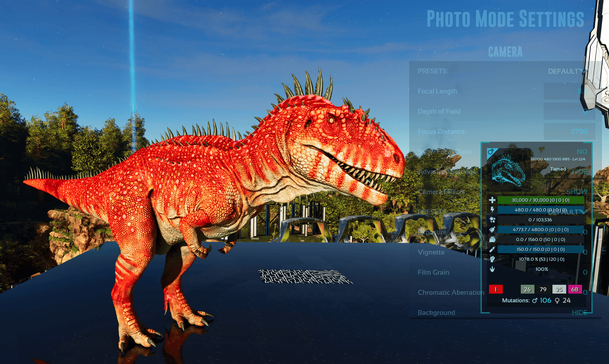Click the melee damage fist icon

pos(492,259)
